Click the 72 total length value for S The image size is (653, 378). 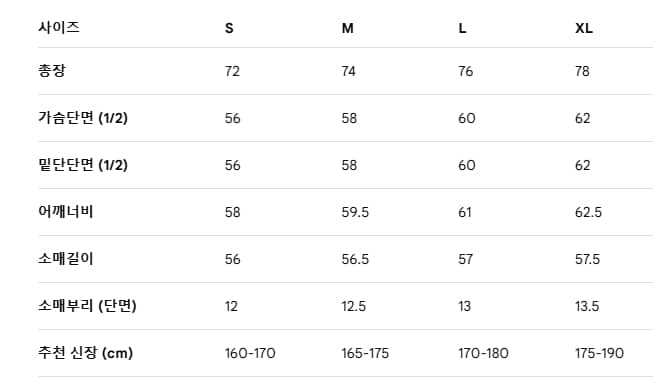pos(232,71)
